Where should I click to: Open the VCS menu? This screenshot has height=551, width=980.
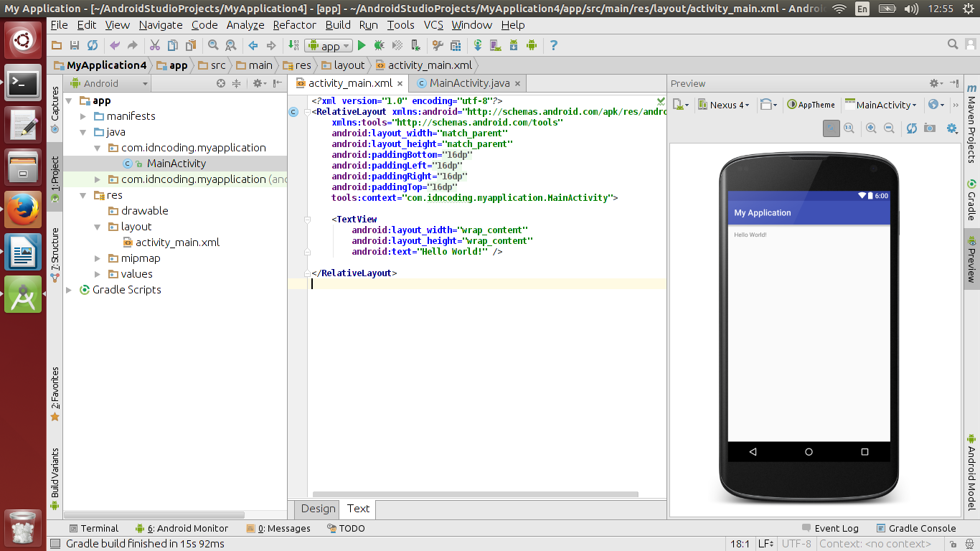[433, 24]
